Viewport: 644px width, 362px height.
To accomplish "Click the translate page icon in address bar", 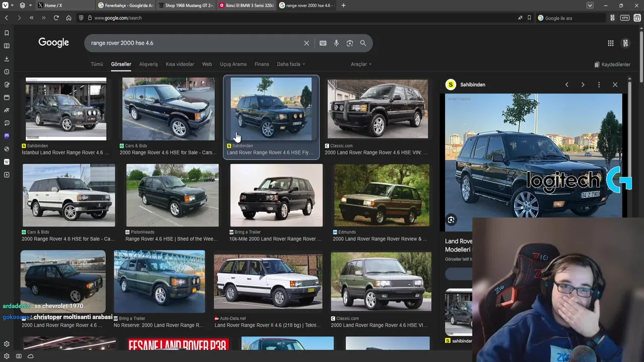I will point(520,18).
